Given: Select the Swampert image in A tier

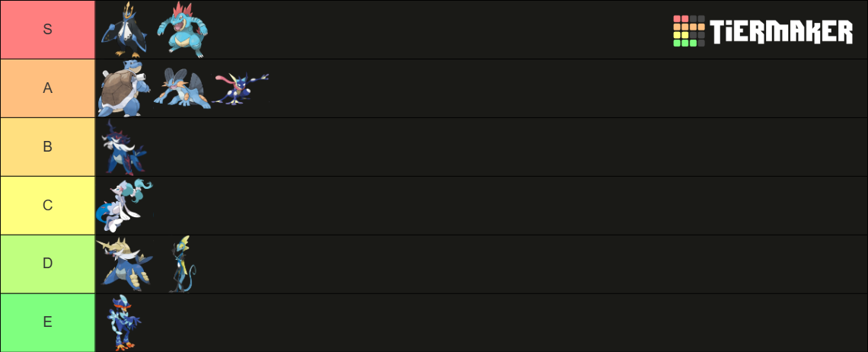Looking at the screenshot, I should (x=182, y=88).
